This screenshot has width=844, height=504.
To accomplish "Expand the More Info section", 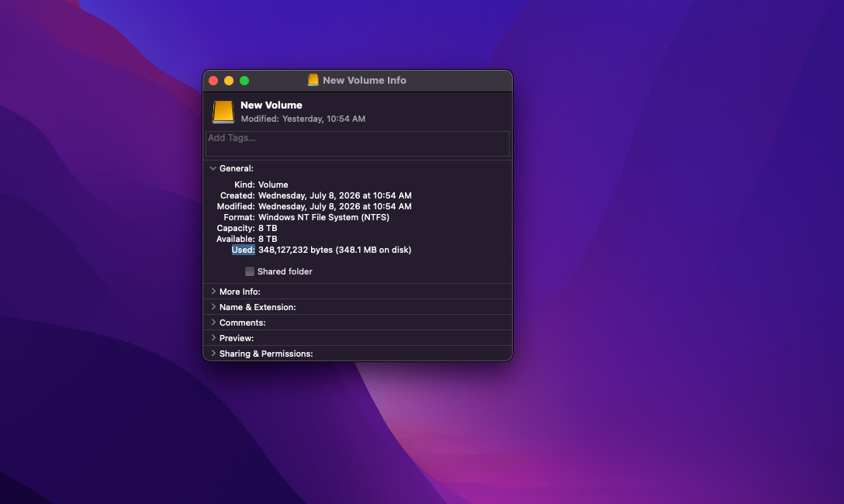I will point(213,292).
